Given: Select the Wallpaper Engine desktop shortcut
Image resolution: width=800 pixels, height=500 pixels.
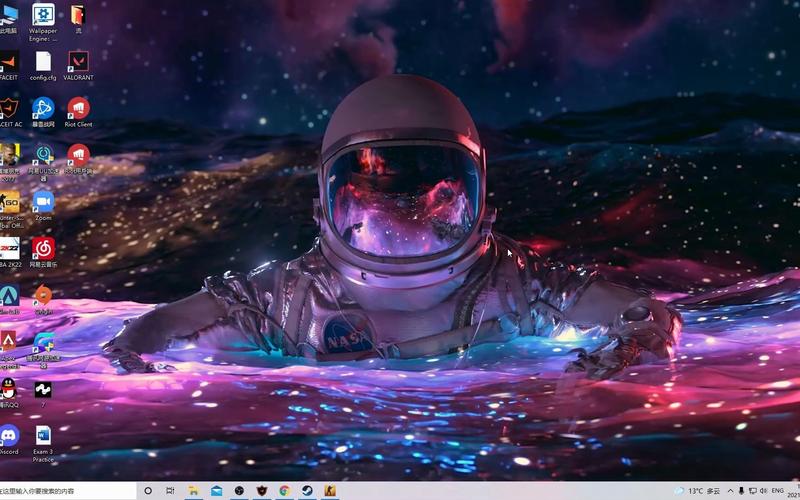Looking at the screenshot, I should [43, 22].
